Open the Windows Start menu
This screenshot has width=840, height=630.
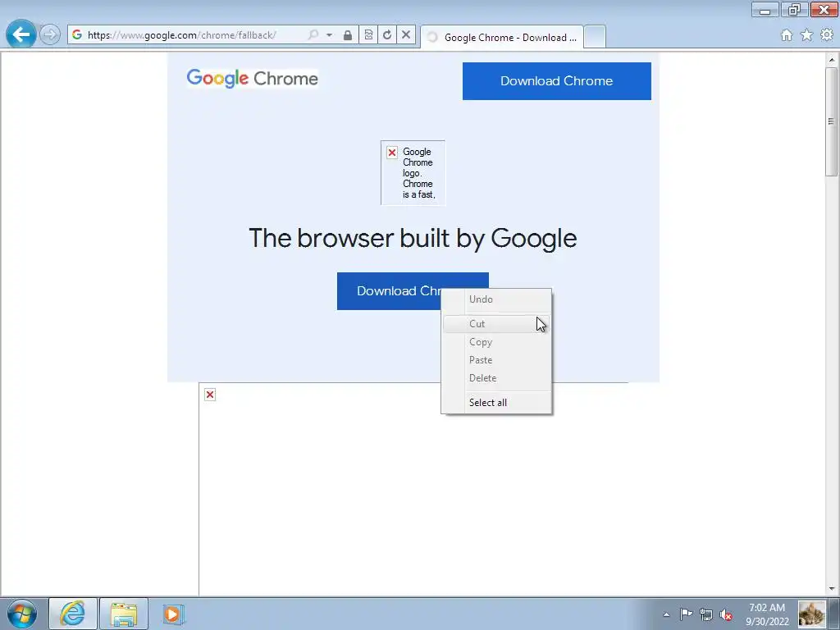(22, 614)
